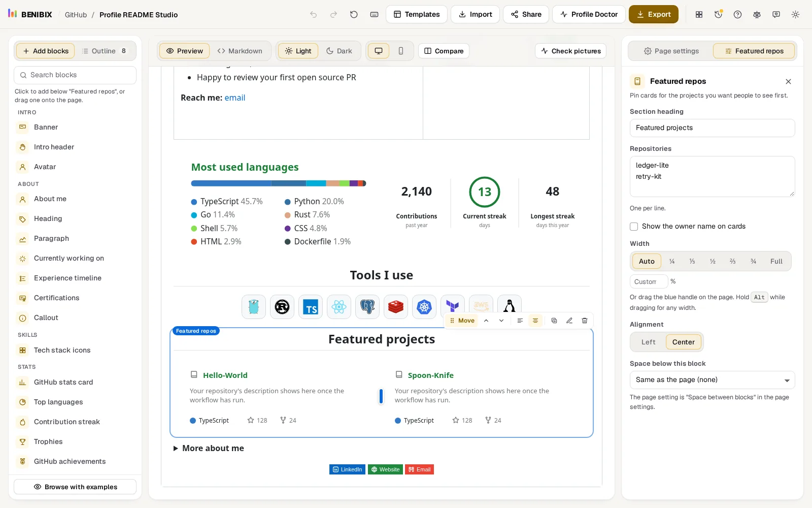The image size is (812, 508).
Task: Open the Space below this block dropdown
Action: (x=713, y=380)
